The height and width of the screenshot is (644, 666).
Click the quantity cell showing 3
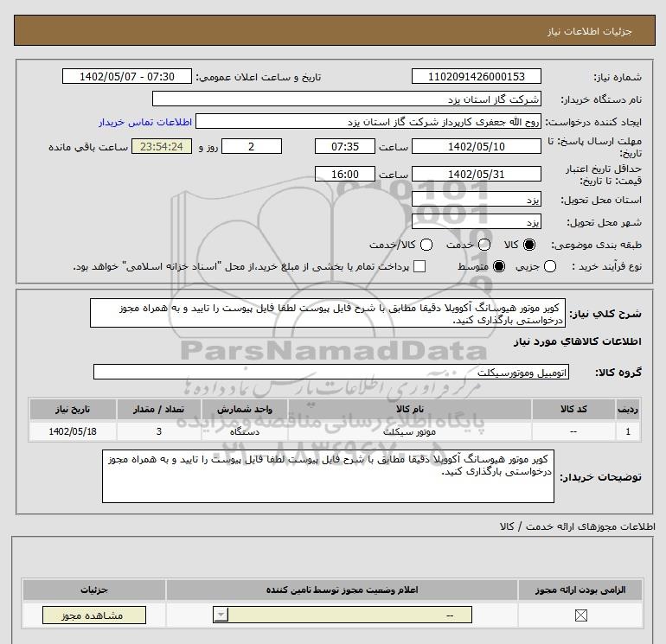pos(159,431)
